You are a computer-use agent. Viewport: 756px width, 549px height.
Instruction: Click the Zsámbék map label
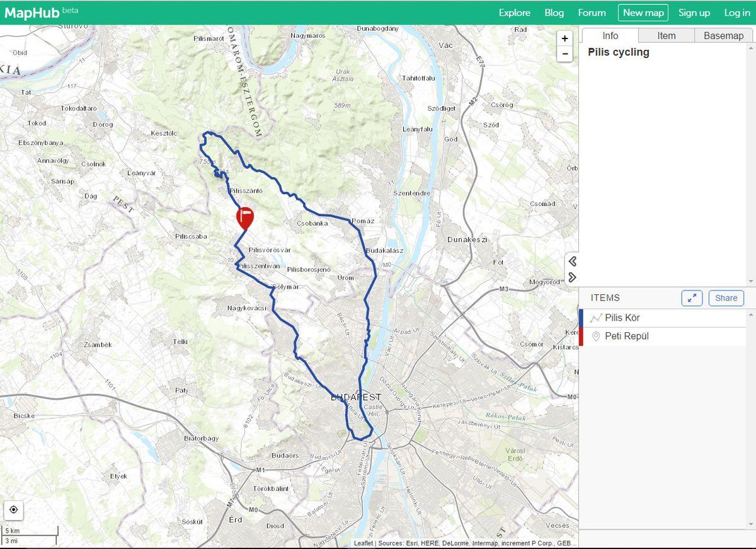(x=97, y=345)
